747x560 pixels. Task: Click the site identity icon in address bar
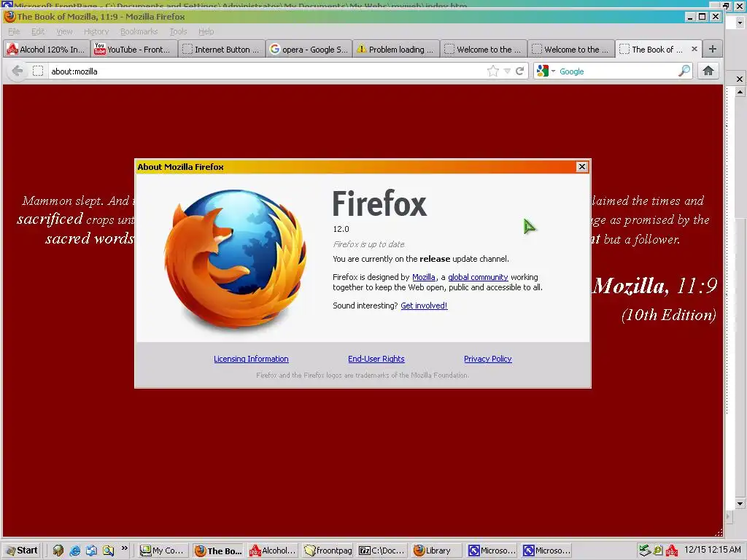(x=38, y=71)
